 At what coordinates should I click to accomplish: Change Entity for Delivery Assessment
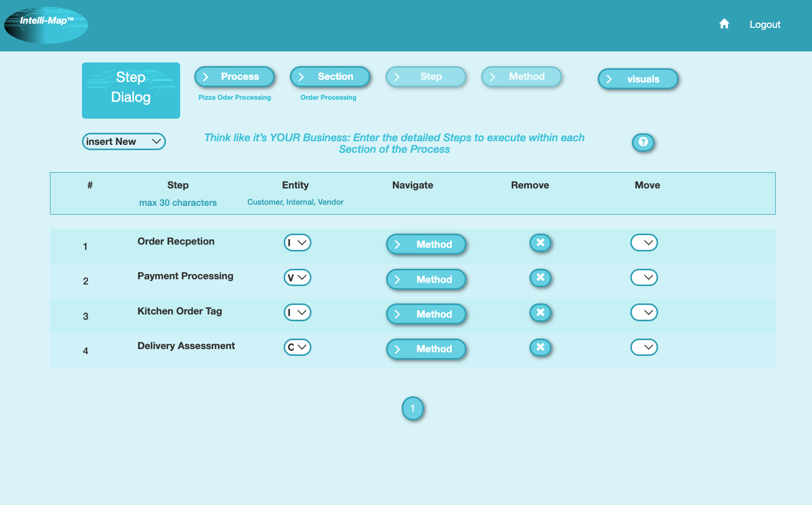tap(297, 347)
